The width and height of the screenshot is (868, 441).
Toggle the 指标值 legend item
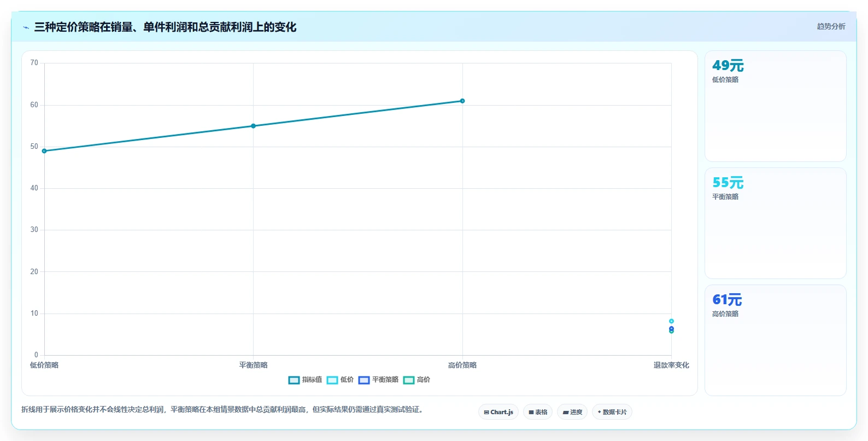pos(305,380)
